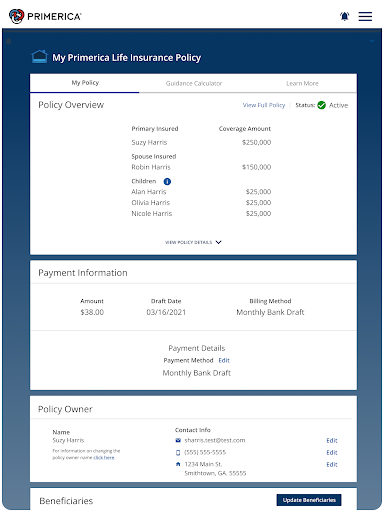Viewport: 384px width, 512px height.
Task: Select child Olivia Harris
Action: point(150,203)
